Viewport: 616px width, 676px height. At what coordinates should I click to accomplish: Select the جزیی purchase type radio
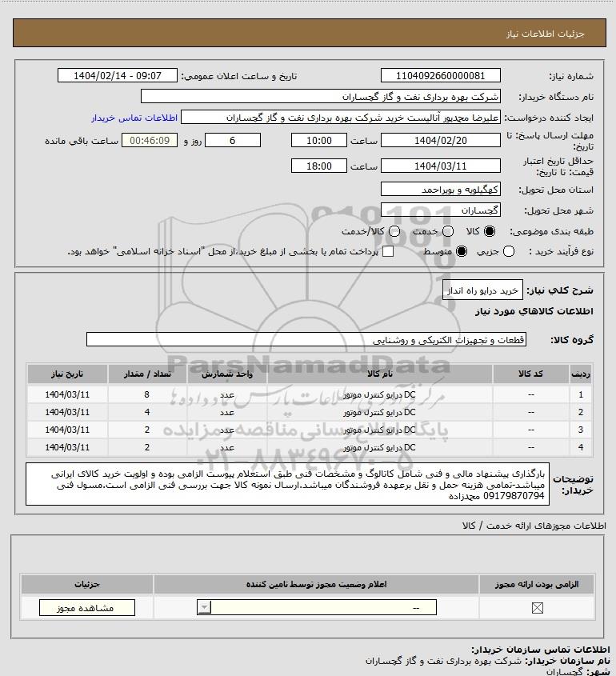coord(509,251)
